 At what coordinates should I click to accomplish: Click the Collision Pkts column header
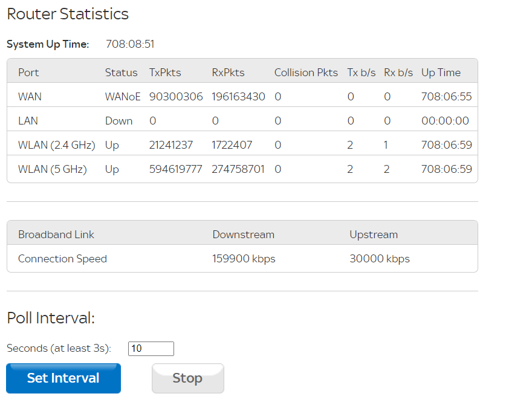tap(306, 73)
